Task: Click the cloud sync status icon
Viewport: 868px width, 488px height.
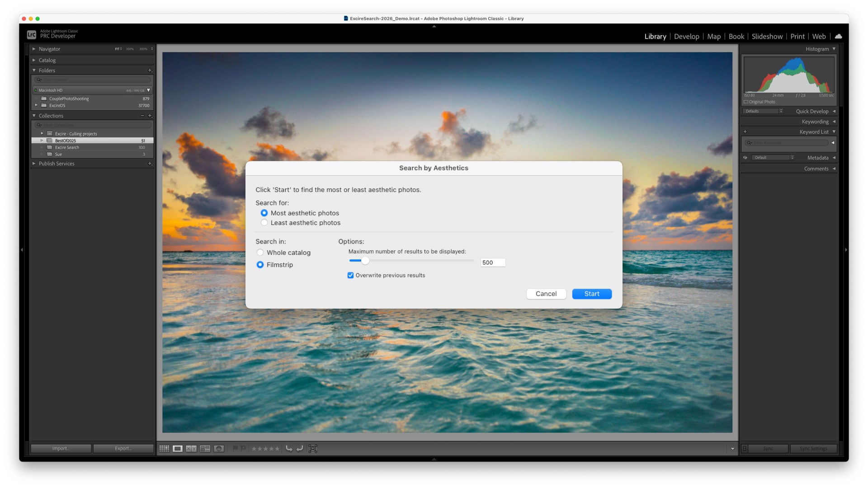Action: pyautogui.click(x=838, y=36)
